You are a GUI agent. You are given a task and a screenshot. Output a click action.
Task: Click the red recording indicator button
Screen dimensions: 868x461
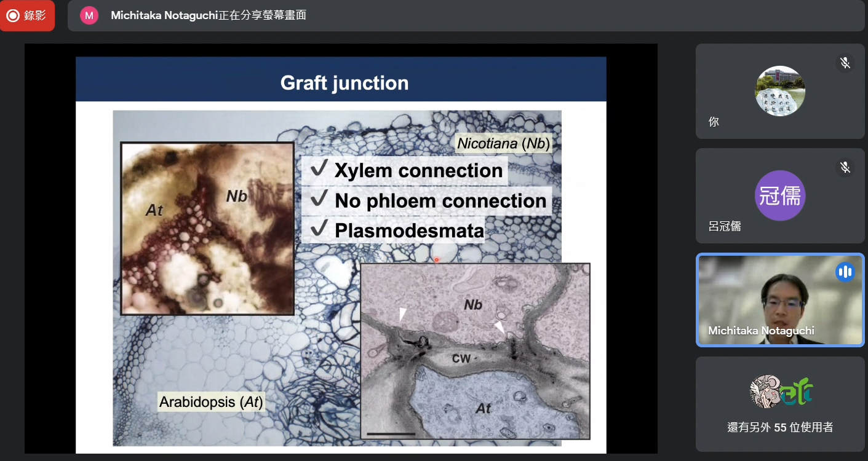pos(27,15)
